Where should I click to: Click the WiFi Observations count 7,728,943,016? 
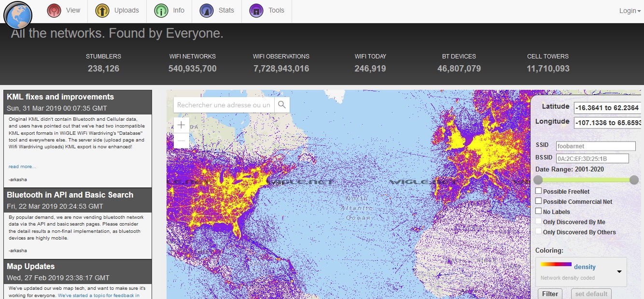click(281, 69)
